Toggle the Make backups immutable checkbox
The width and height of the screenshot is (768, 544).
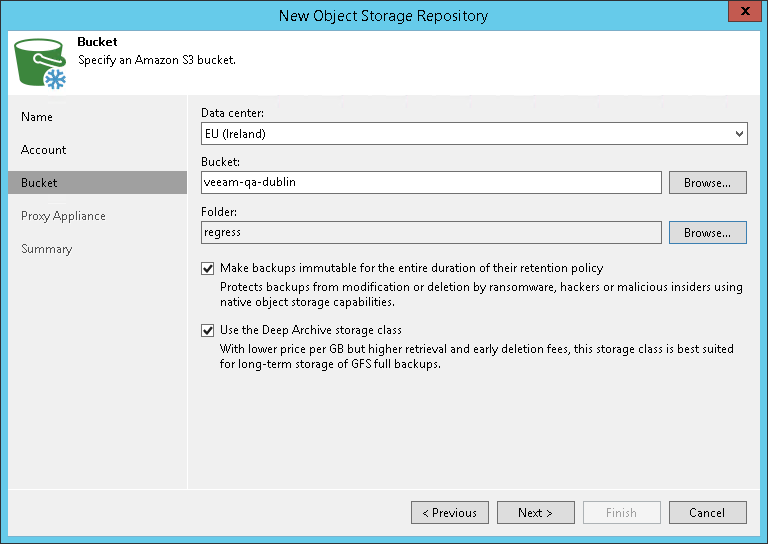[208, 268]
